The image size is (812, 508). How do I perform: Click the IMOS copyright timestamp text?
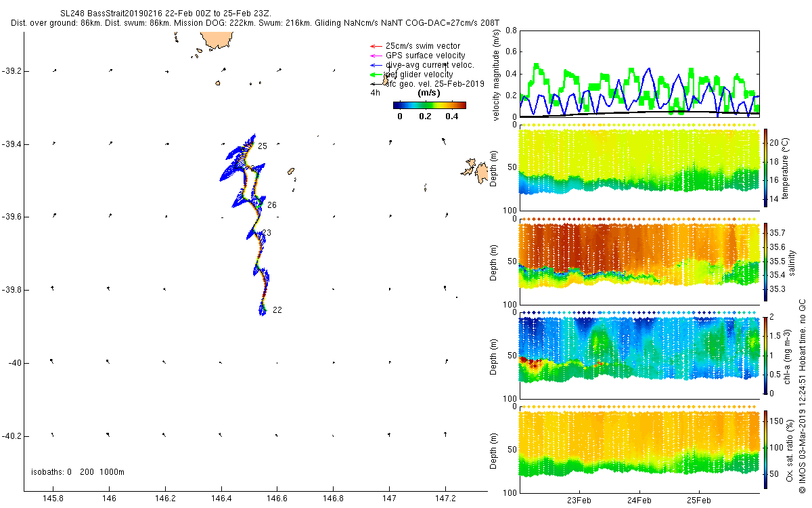coord(803,396)
